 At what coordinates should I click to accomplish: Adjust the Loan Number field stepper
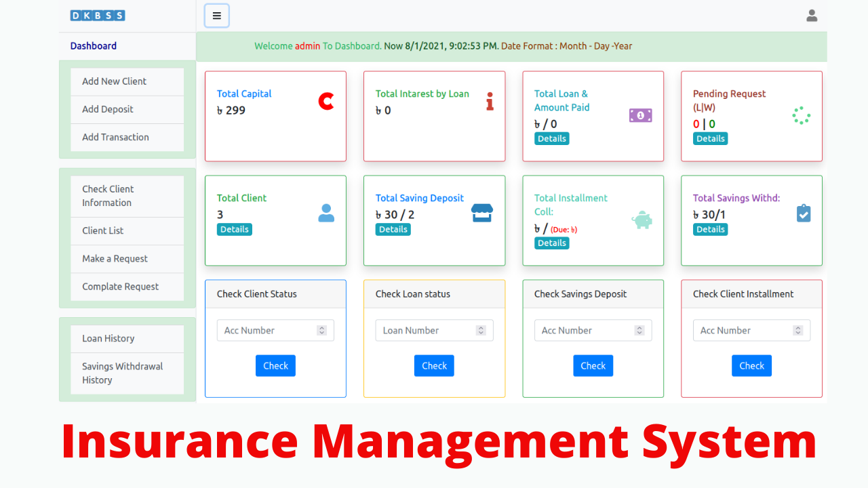(x=481, y=330)
